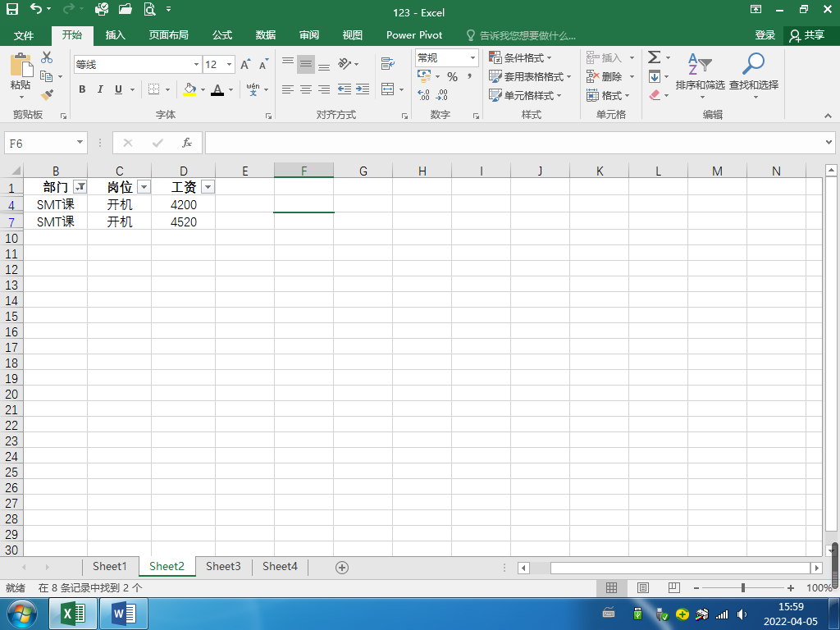This screenshot has width=840, height=630.
Task: Copy selection using the copy icon
Action: click(46, 76)
